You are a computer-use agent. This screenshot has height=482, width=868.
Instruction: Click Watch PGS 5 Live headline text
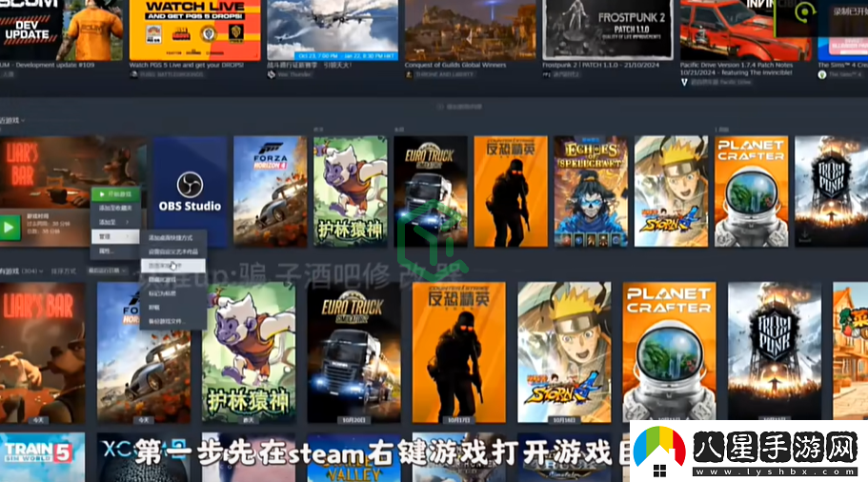(x=187, y=65)
